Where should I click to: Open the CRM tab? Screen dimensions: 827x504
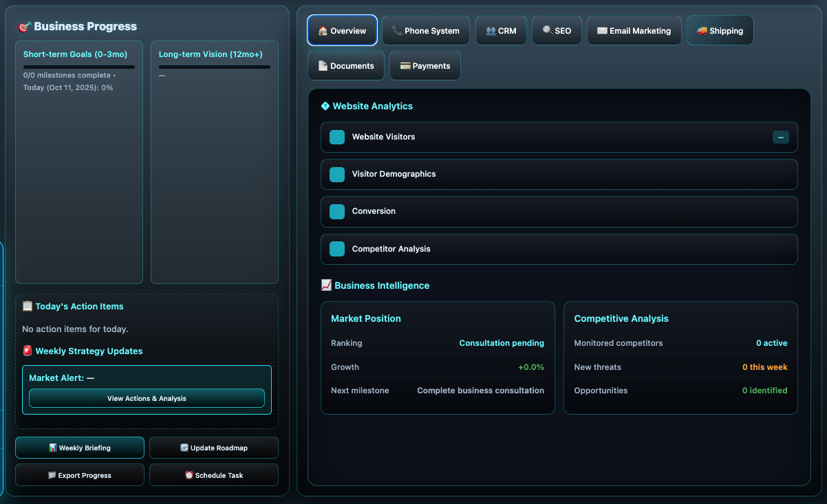(501, 31)
